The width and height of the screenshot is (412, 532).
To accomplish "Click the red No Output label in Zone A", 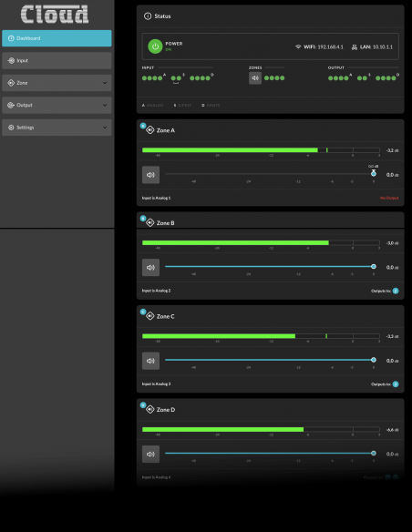I will coord(389,198).
